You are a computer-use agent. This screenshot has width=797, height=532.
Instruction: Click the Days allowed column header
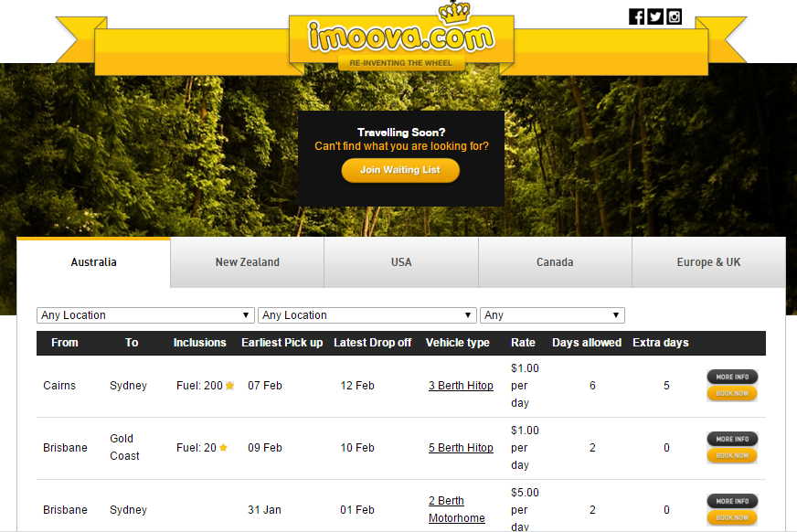[x=587, y=343]
